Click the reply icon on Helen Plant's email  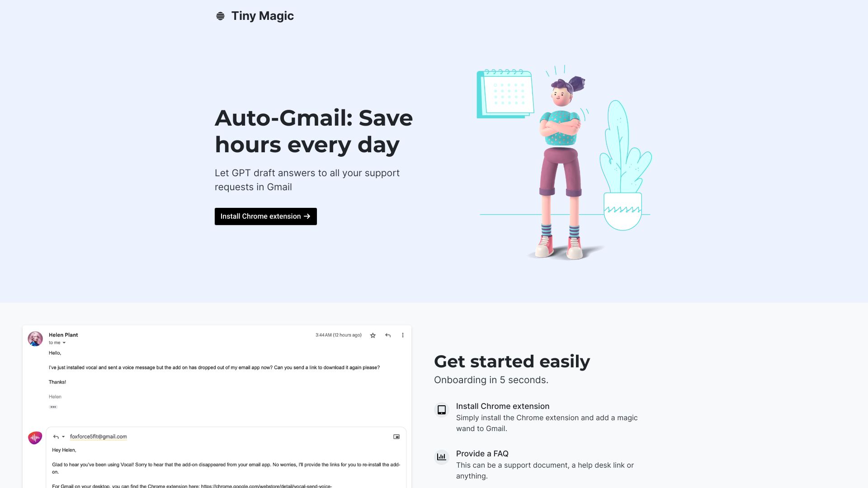point(387,335)
